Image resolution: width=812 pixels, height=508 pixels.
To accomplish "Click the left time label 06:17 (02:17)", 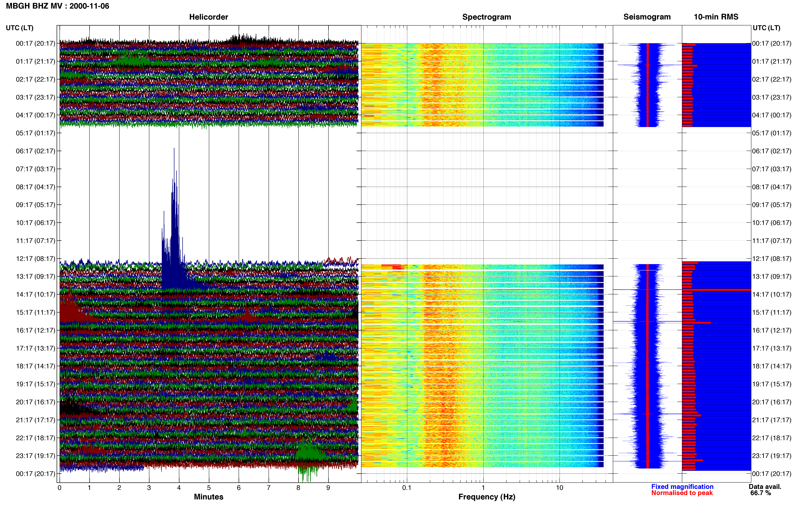I will click(36, 151).
